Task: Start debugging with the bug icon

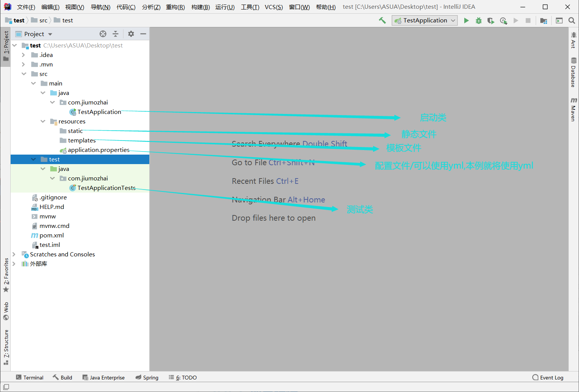Action: tap(479, 21)
